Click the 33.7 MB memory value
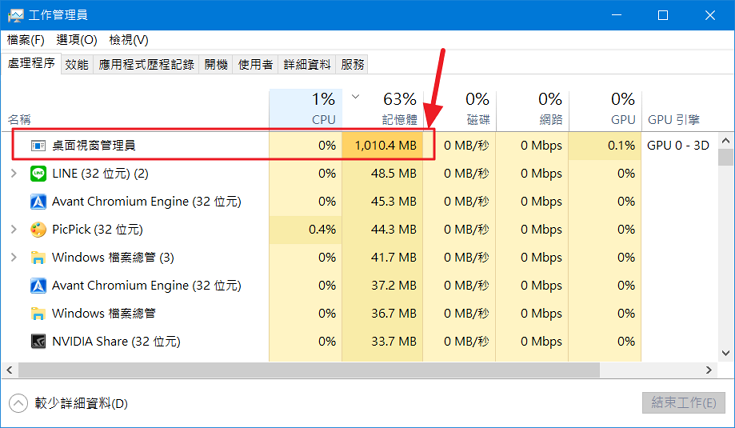The image size is (735, 428). (394, 342)
